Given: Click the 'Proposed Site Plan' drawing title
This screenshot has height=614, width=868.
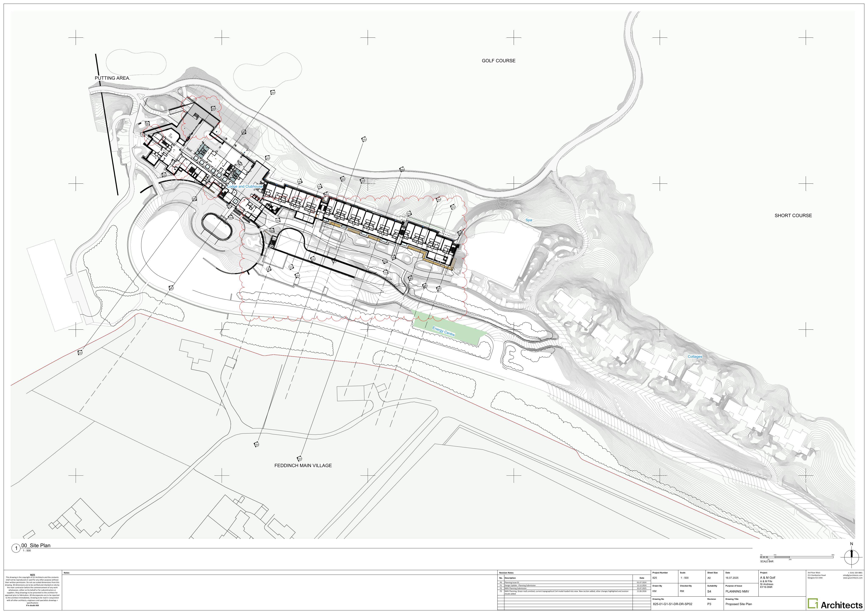Looking at the screenshot, I should pyautogui.click(x=738, y=604).
